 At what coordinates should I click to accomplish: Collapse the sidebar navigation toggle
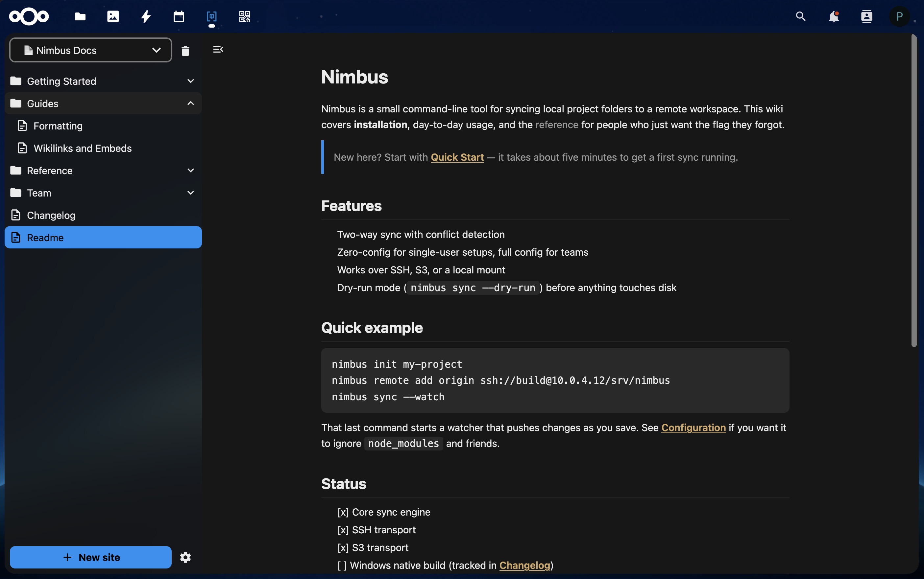[x=218, y=49]
